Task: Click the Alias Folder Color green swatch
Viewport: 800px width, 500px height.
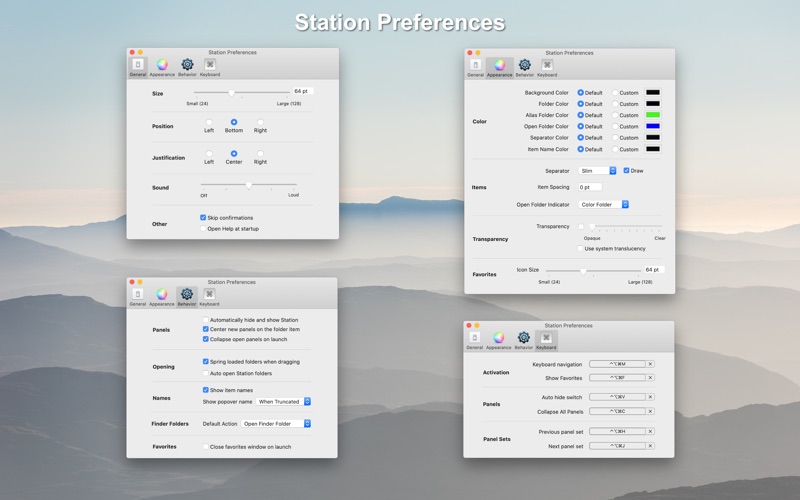Action: pyautogui.click(x=653, y=115)
